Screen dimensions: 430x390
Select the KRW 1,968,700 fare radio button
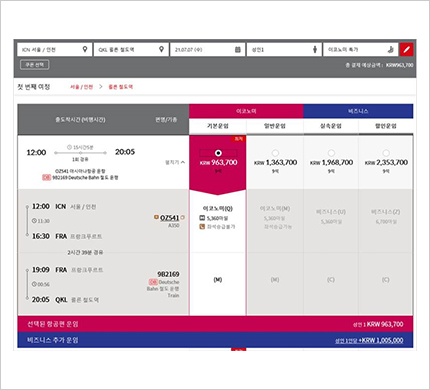pyautogui.click(x=331, y=153)
